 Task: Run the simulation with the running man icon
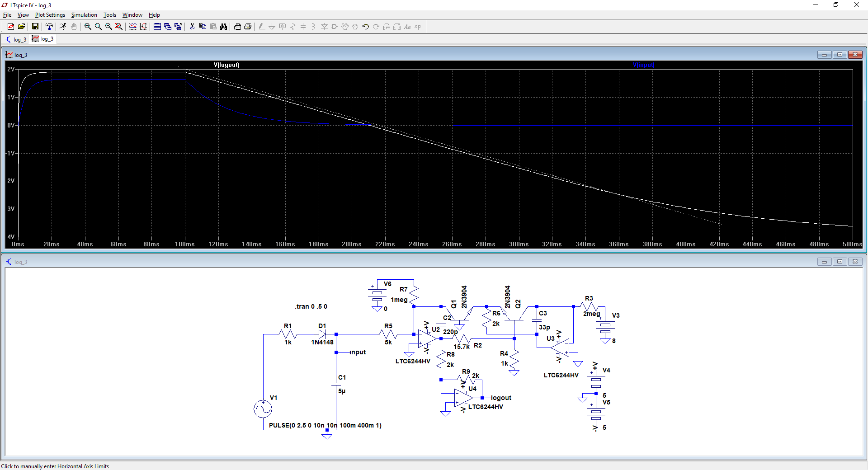[x=63, y=27]
